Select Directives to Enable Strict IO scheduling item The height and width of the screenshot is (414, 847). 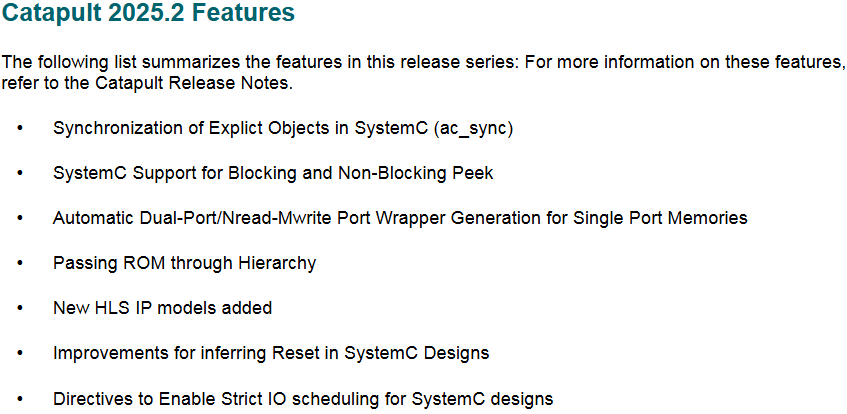[x=302, y=399]
